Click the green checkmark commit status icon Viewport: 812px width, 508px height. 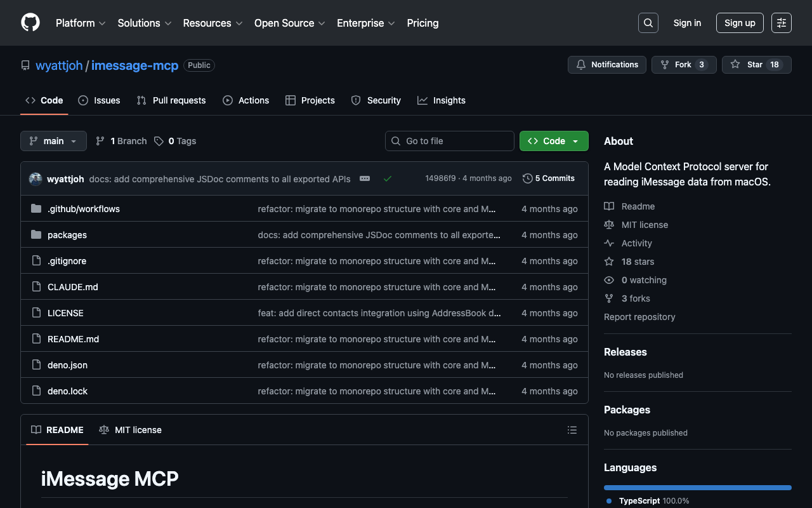388,179
